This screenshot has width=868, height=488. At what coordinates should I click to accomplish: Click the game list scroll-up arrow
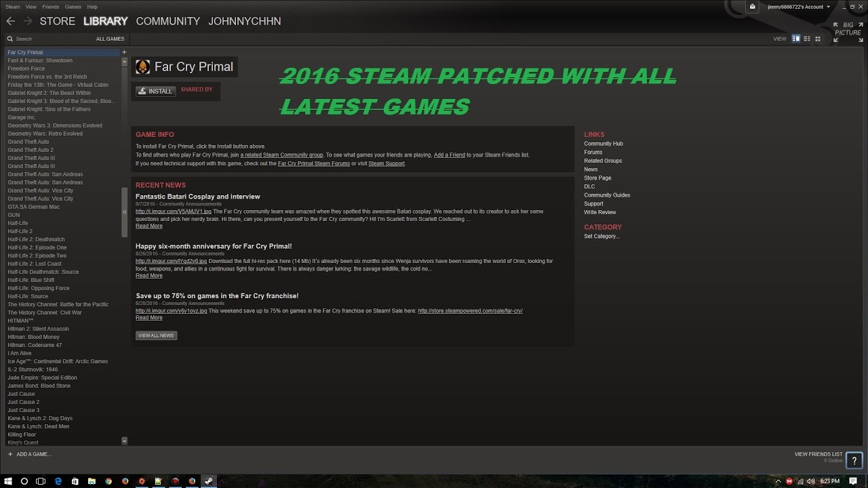coord(124,62)
